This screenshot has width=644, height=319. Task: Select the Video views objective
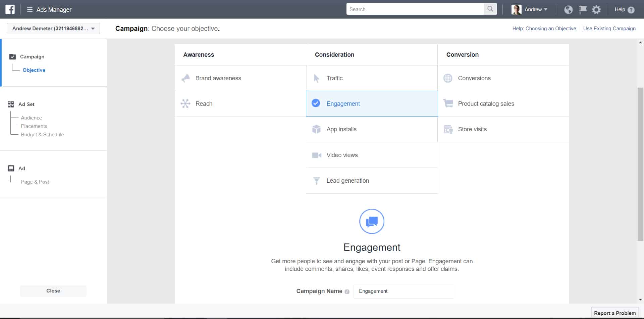point(372,155)
